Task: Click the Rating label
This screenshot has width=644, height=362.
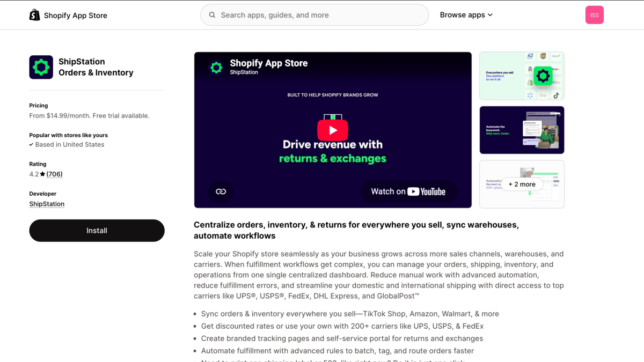Action: (x=38, y=164)
